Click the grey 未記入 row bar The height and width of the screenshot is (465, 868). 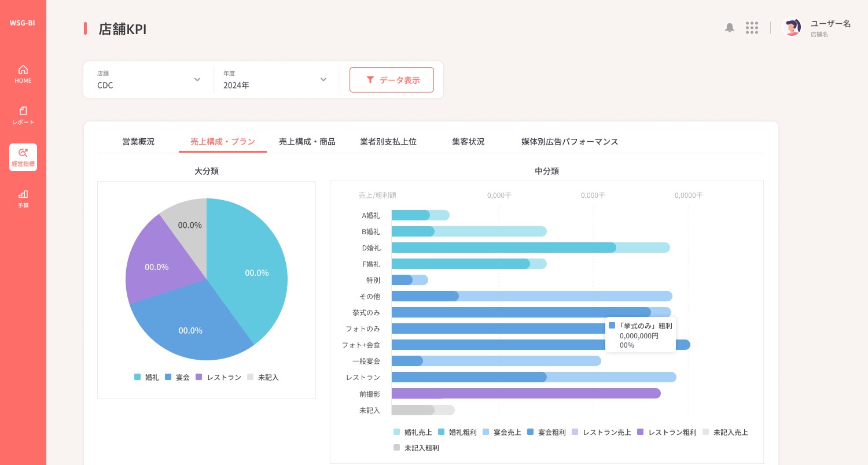point(423,409)
